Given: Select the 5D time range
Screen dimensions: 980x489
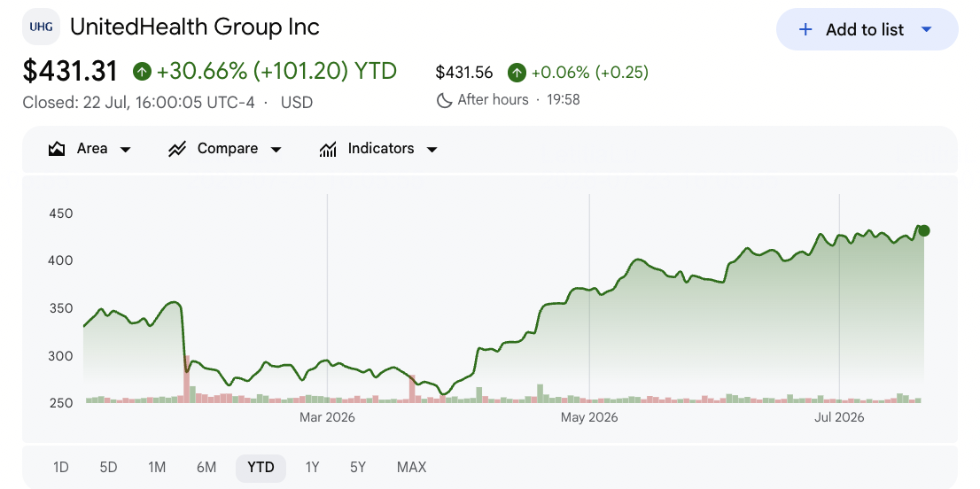Looking at the screenshot, I should [x=109, y=467].
